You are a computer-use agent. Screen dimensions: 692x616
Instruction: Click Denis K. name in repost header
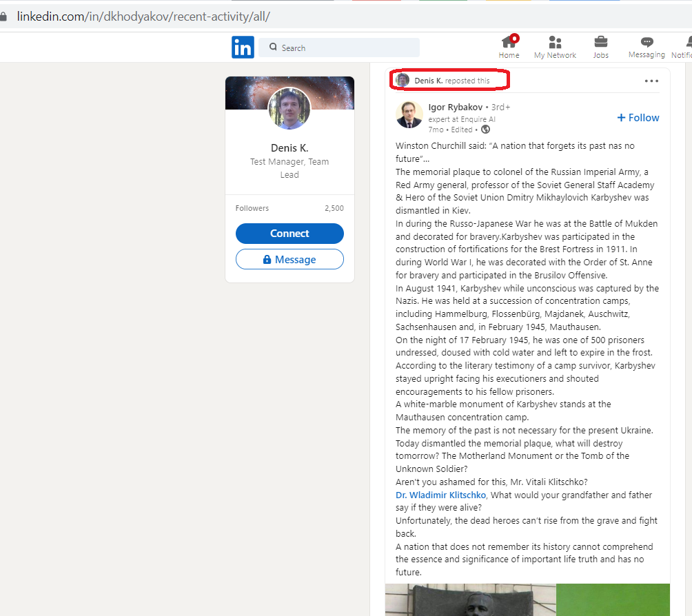[x=429, y=81]
